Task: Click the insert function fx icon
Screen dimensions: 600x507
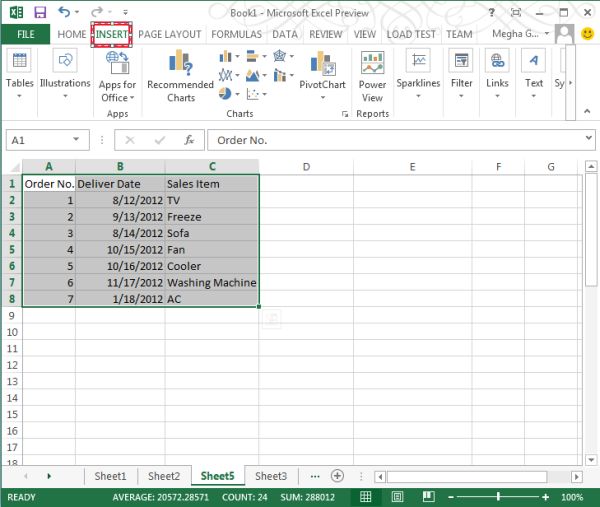Action: (189, 140)
